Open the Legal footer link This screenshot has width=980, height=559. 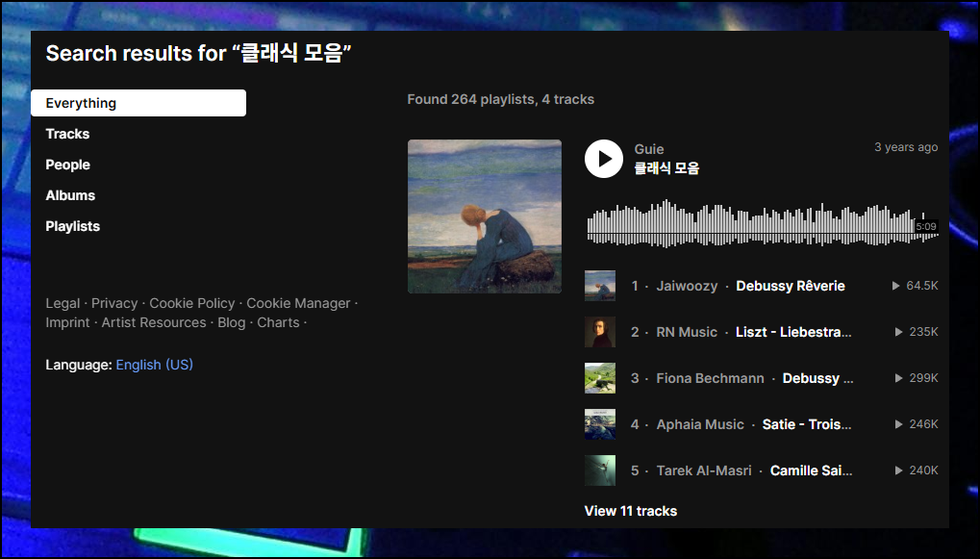(x=63, y=303)
